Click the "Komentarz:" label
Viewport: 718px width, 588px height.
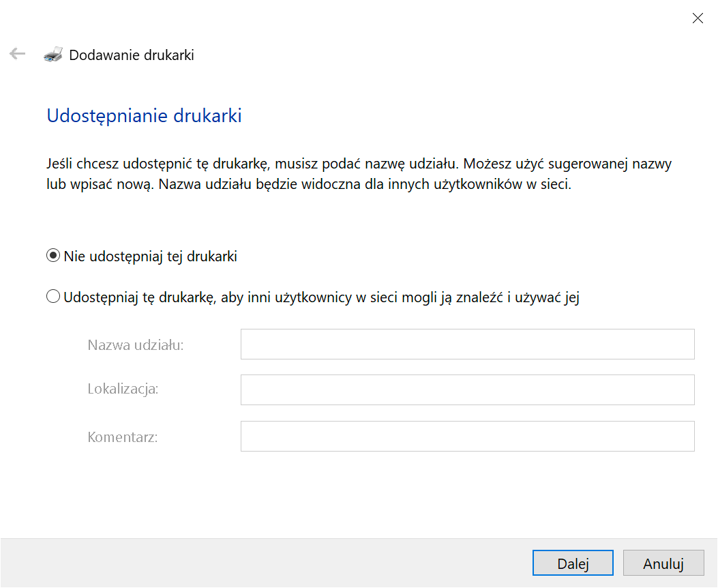click(x=122, y=437)
